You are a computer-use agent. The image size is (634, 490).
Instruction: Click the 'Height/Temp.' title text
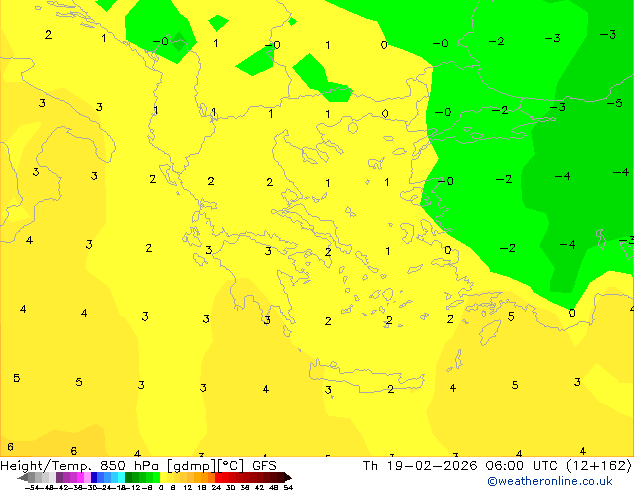click(x=46, y=466)
